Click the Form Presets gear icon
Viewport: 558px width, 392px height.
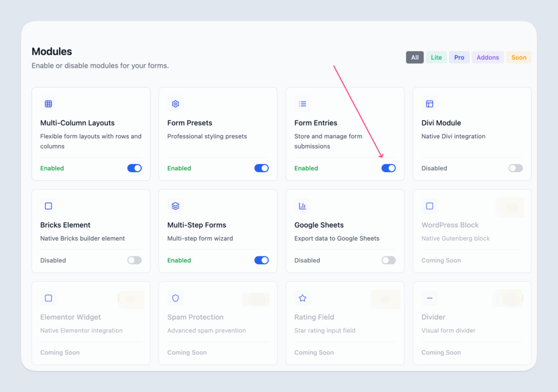(x=175, y=104)
